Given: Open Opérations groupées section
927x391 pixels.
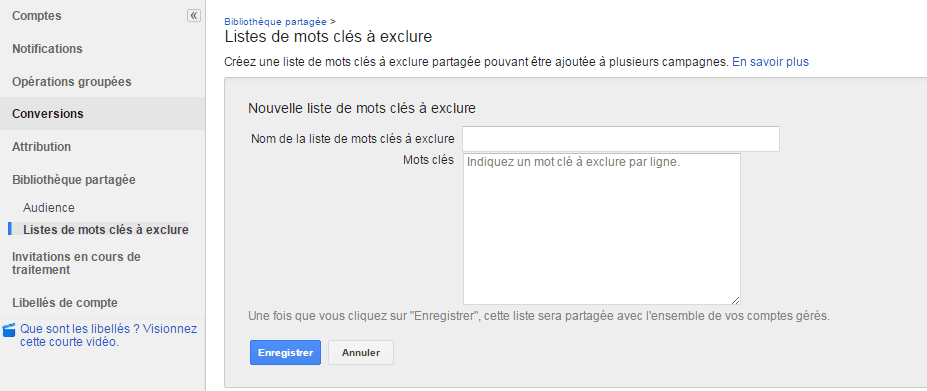Looking at the screenshot, I should pyautogui.click(x=72, y=81).
